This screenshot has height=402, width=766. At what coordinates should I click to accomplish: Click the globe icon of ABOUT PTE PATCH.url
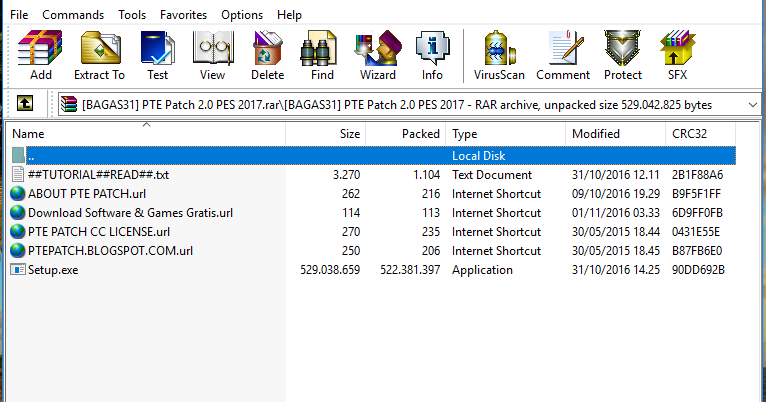pyautogui.click(x=18, y=193)
